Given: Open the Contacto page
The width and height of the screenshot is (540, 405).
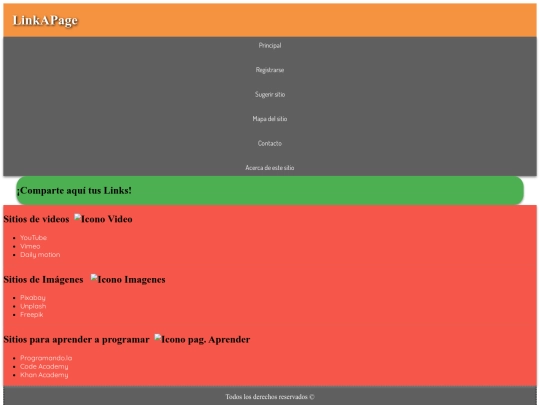Looking at the screenshot, I should tap(270, 143).
